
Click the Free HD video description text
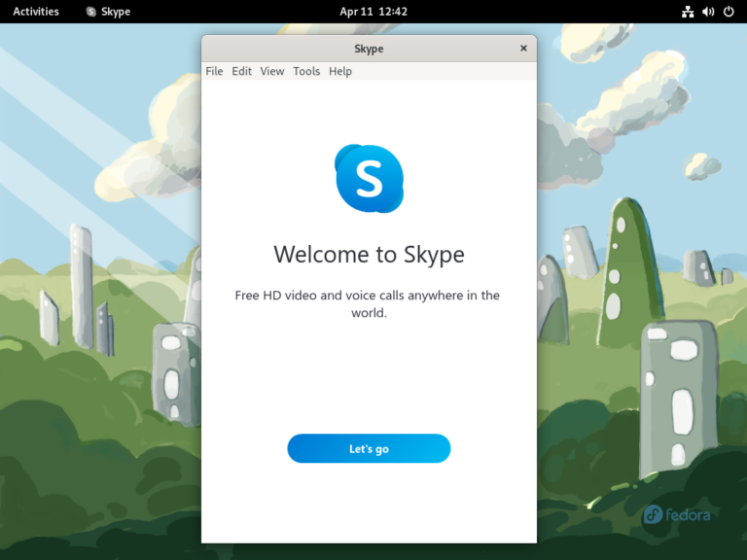(x=369, y=303)
